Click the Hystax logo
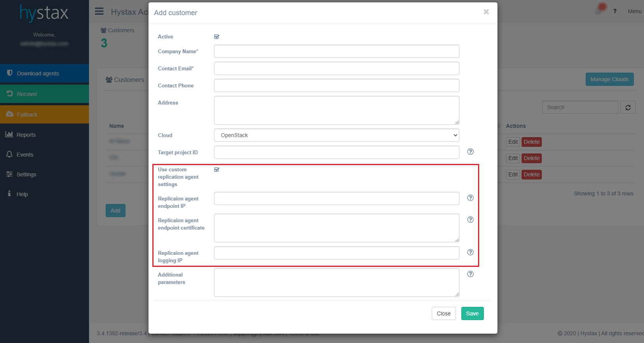The image size is (644, 343). pos(44,13)
